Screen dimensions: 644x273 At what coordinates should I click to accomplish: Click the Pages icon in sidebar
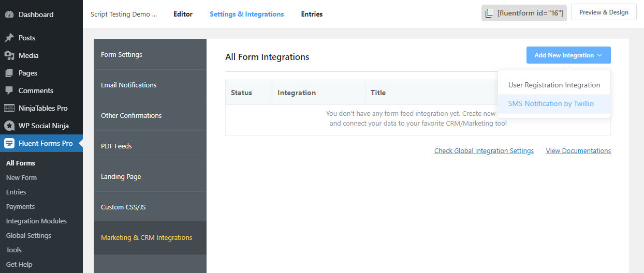(9, 73)
